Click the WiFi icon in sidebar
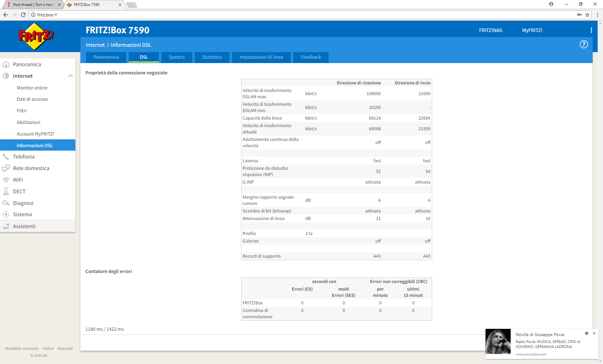603x364 pixels. (x=6, y=180)
